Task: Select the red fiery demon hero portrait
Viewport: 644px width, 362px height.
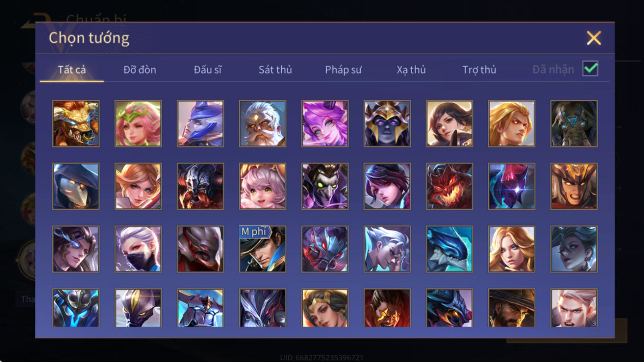Action: pos(449,186)
